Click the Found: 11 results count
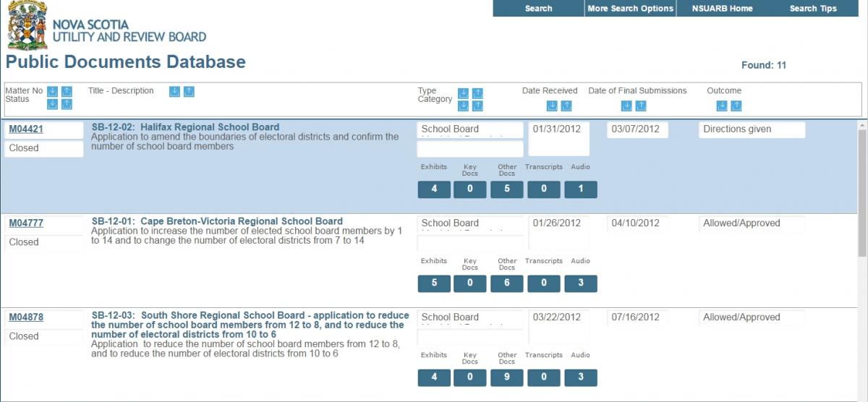The height and width of the screenshot is (402, 868). (x=764, y=65)
